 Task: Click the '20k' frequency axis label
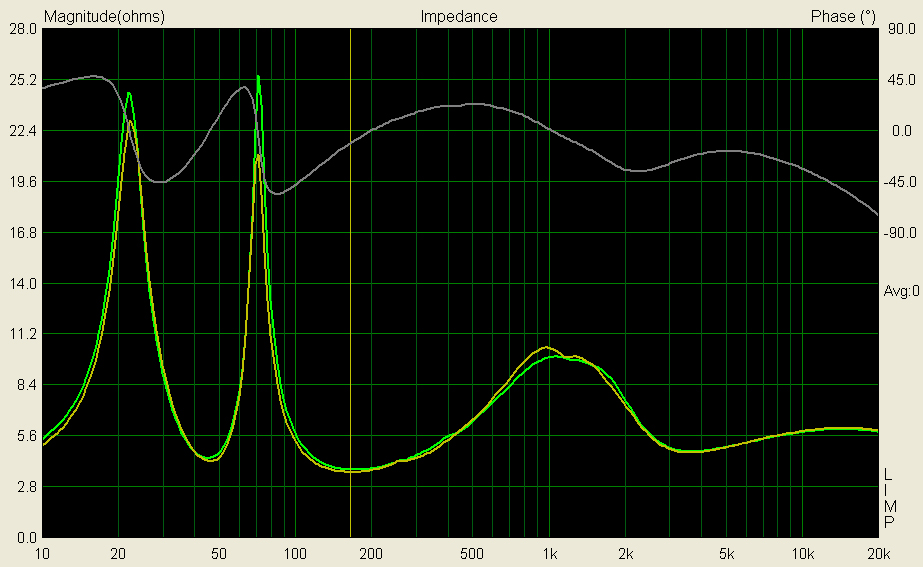879,554
